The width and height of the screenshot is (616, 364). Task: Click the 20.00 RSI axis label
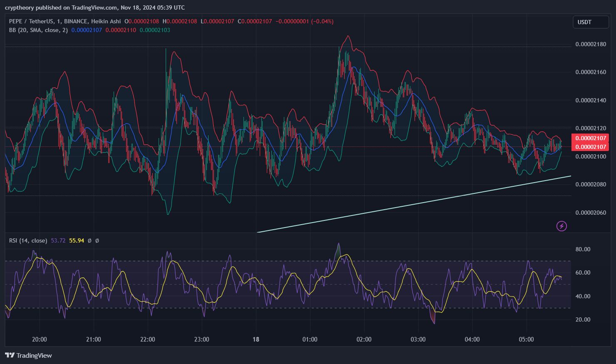pos(583,319)
